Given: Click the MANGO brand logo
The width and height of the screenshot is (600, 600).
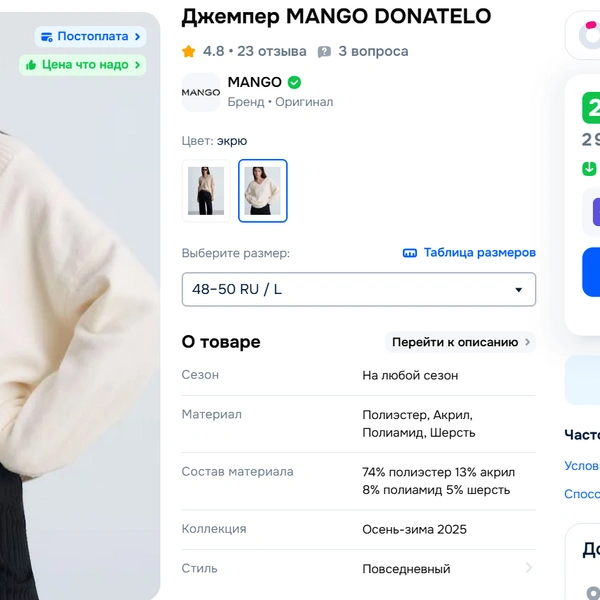Looking at the screenshot, I should [x=201, y=92].
